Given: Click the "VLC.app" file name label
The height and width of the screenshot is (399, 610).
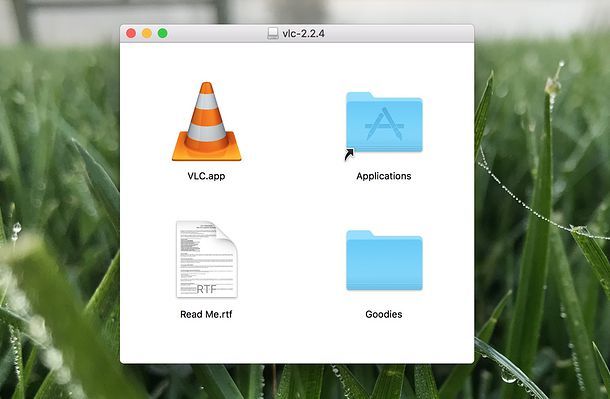Looking at the screenshot, I should click(206, 176).
